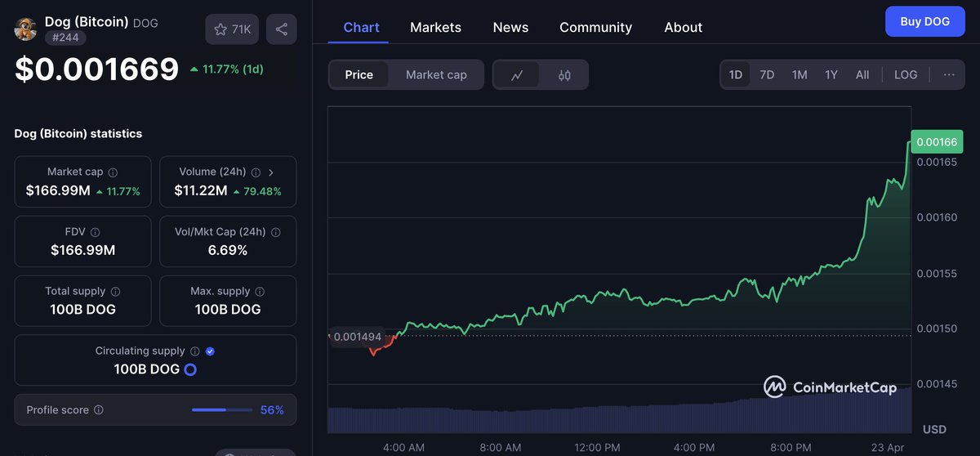Set chart range to 1Y

(831, 74)
